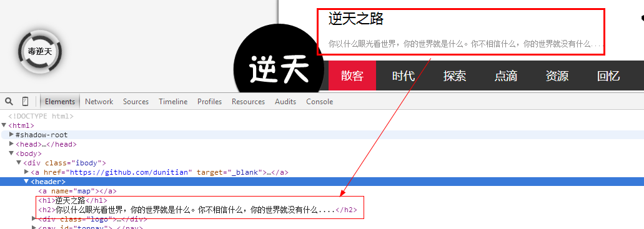The width and height of the screenshot is (644, 229).
Task: Expand the <head> node arrow
Action: pyautogui.click(x=11, y=144)
